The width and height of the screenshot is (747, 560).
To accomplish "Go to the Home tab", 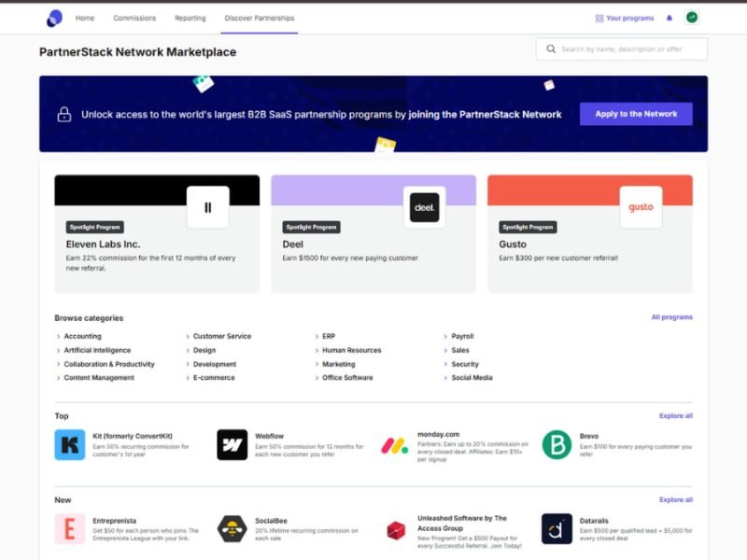I will pyautogui.click(x=85, y=18).
